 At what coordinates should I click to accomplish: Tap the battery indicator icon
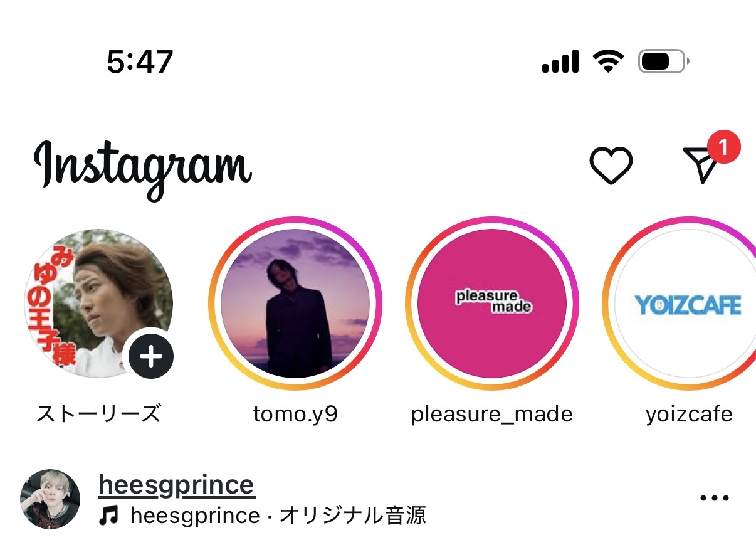pos(663,61)
